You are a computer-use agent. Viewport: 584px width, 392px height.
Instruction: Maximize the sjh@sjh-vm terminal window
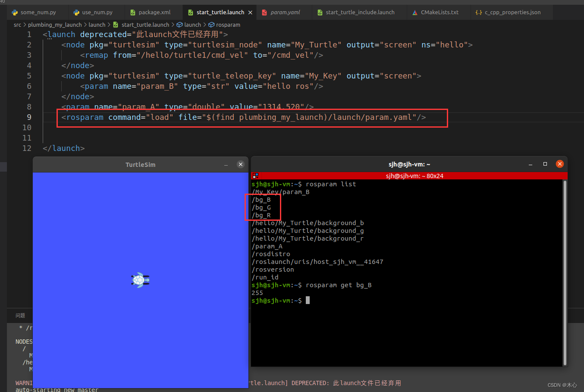pyautogui.click(x=545, y=164)
